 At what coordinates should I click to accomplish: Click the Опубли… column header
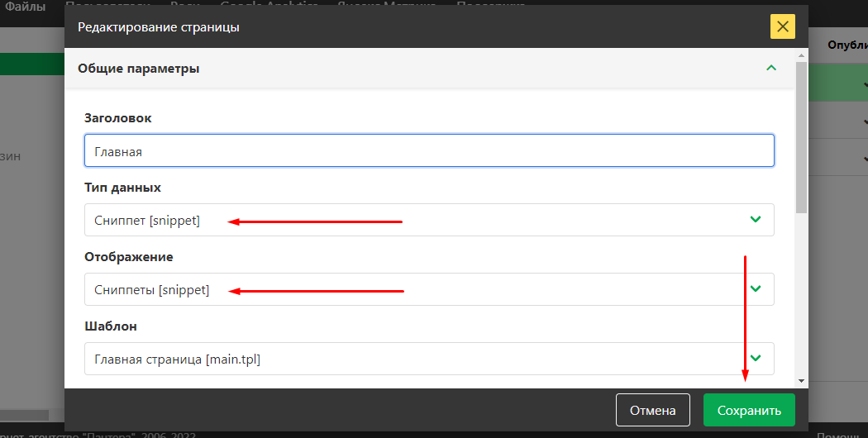(x=847, y=45)
